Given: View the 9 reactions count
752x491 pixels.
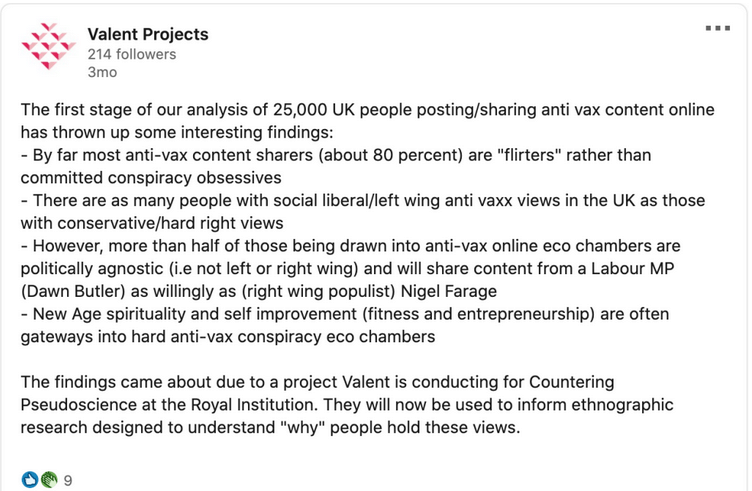Looking at the screenshot, I should click(x=68, y=480).
